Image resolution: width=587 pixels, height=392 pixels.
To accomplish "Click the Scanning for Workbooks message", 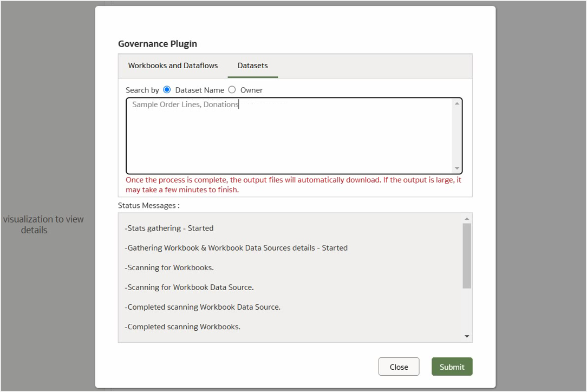I will coord(166,267).
